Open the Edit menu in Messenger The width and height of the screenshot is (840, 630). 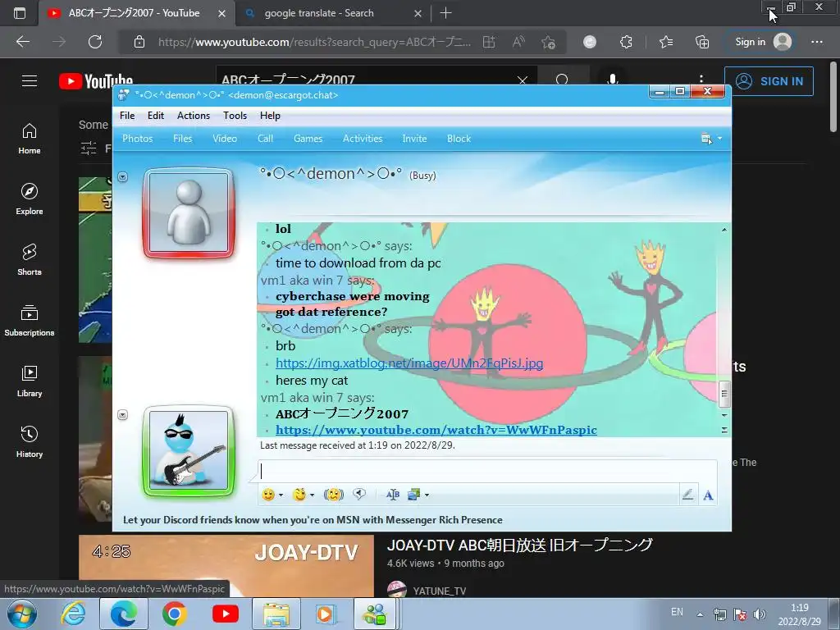(156, 116)
